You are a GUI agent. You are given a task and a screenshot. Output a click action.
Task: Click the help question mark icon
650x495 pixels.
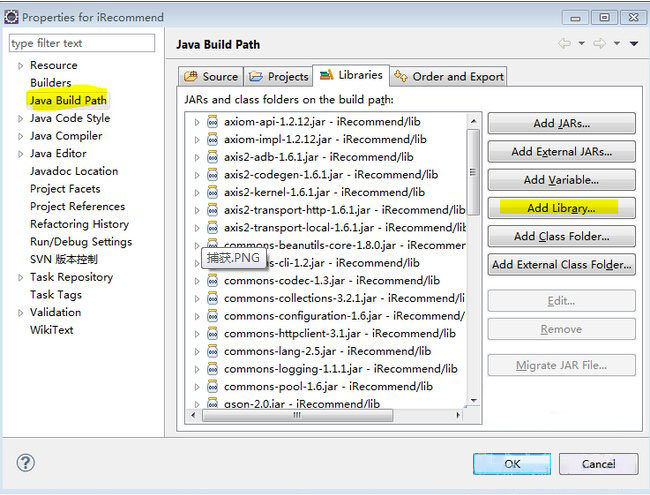click(26, 463)
